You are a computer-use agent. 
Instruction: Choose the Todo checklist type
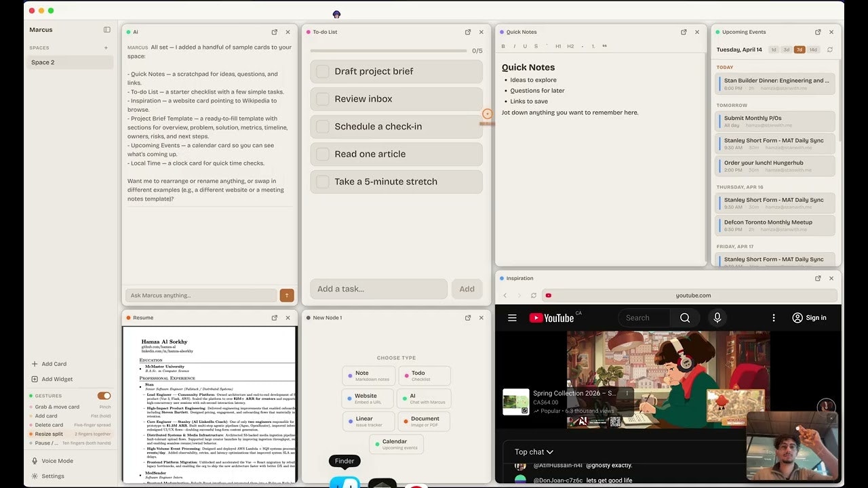point(424,375)
